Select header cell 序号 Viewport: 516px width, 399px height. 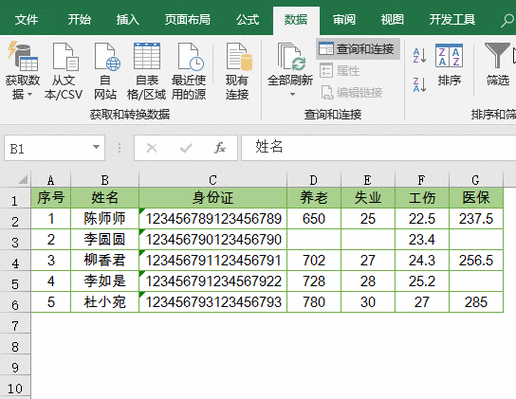[x=51, y=198]
